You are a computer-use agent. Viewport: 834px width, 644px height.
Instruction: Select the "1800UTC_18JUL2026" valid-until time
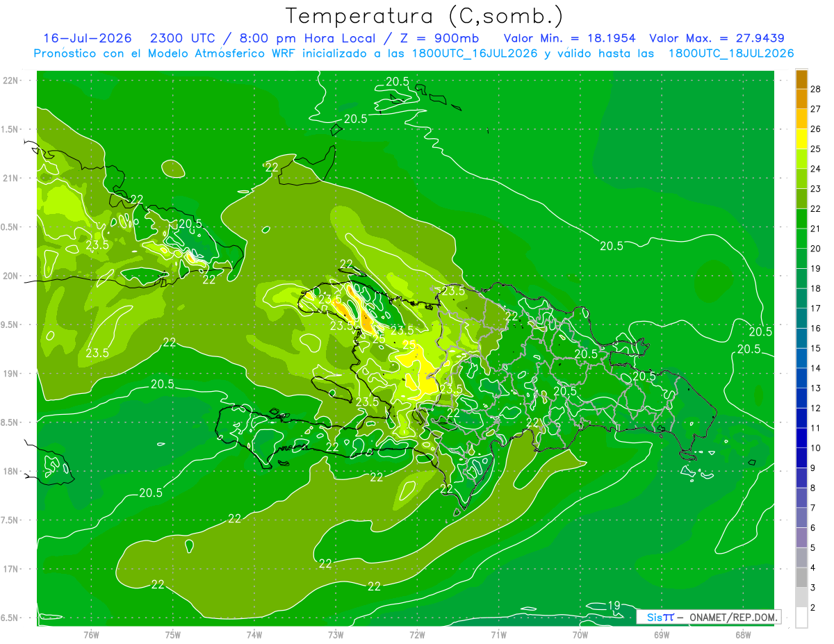(731, 53)
